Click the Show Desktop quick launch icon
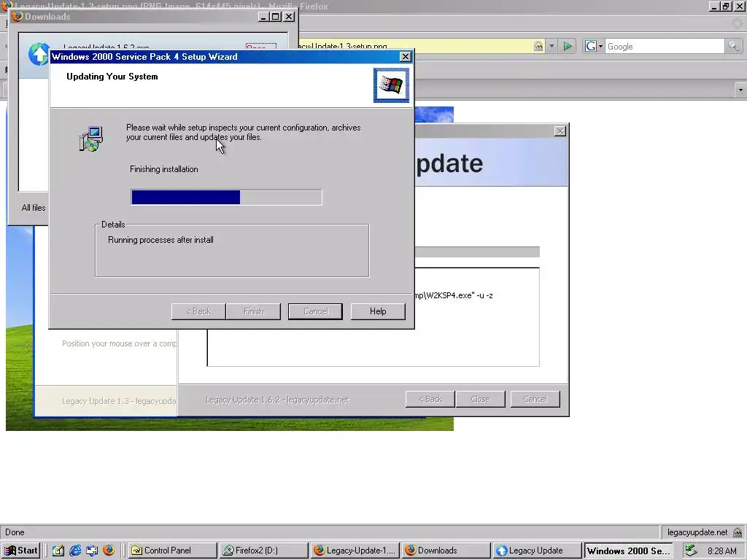The width and height of the screenshot is (747, 560). [x=58, y=551]
